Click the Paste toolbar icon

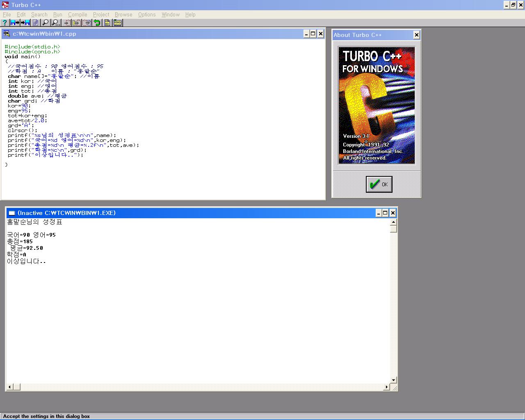click(x=87, y=23)
